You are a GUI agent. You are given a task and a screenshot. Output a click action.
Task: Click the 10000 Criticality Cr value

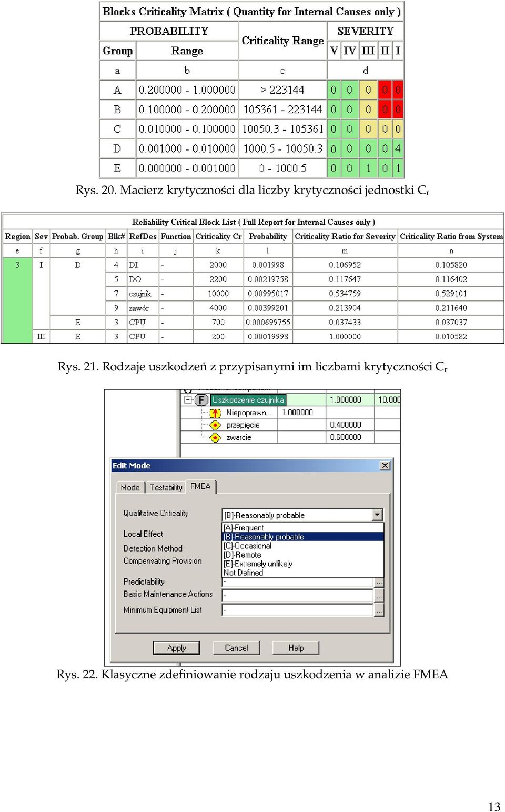pos(218,294)
